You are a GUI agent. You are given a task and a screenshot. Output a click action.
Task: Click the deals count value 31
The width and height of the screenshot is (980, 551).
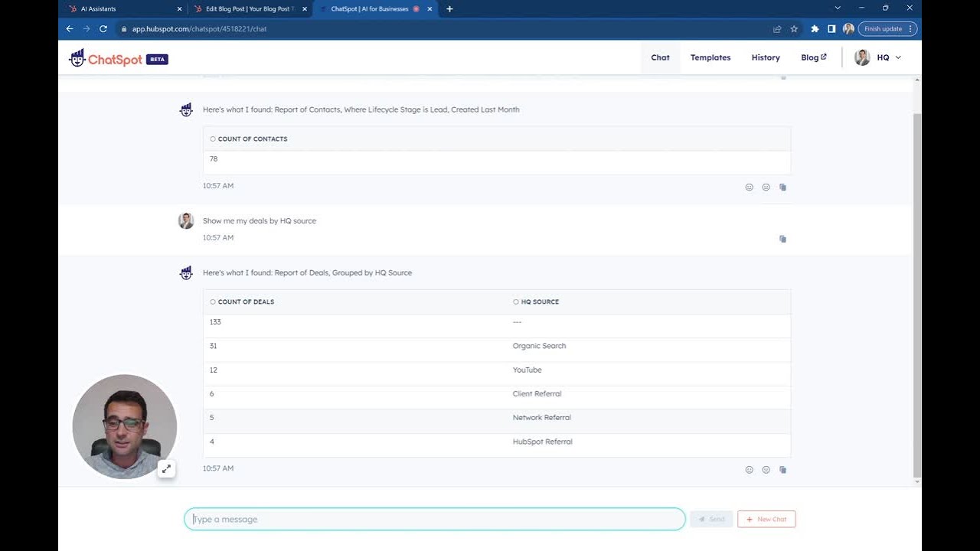pyautogui.click(x=213, y=346)
